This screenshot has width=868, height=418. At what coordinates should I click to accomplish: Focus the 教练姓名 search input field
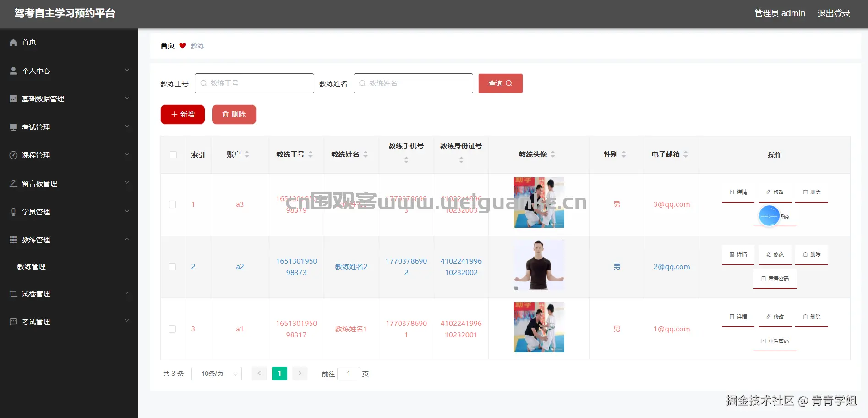pos(413,83)
